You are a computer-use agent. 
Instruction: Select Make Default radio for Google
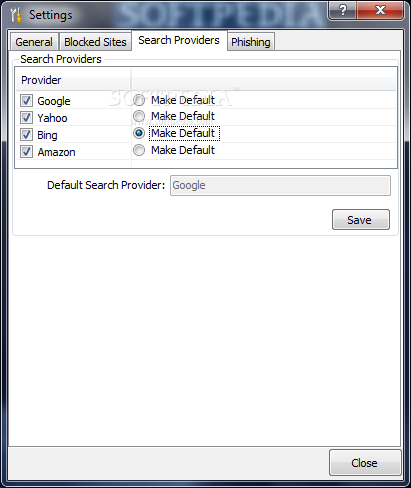139,100
